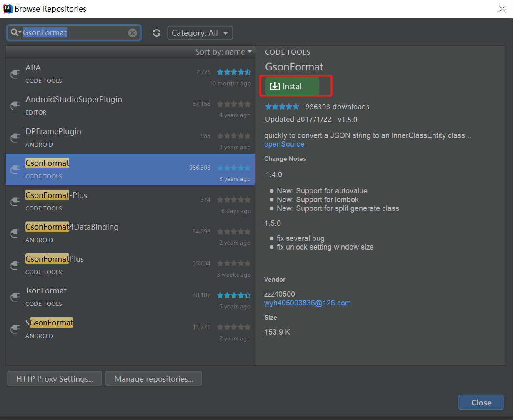Click the size value 153.9 K

[277, 332]
